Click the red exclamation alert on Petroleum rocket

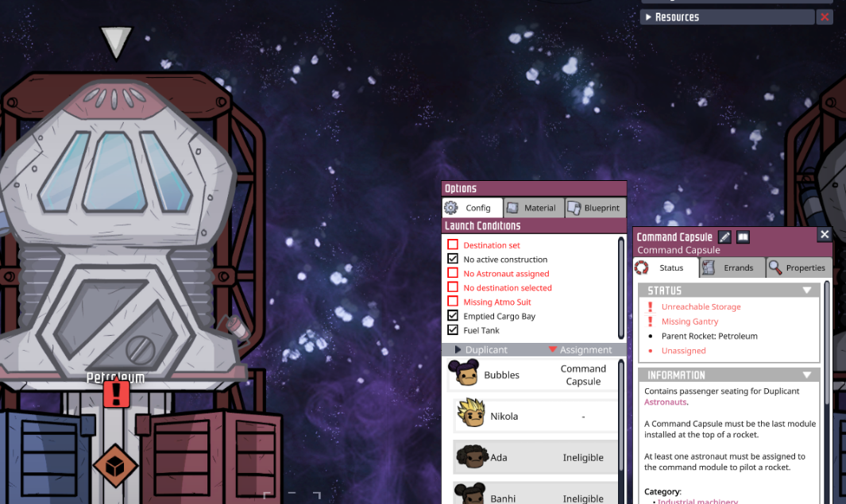tap(116, 394)
